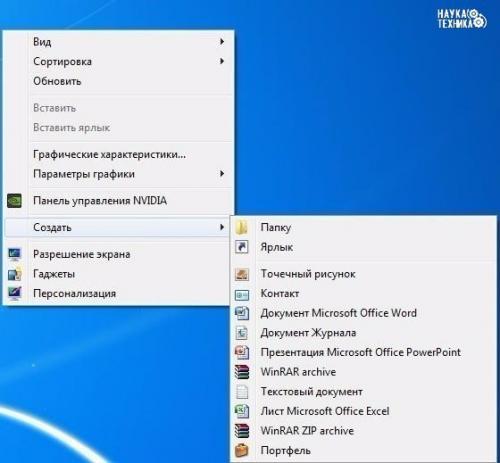This screenshot has width=500, height=463.
Task: Expand the Параметры графики submenu arrow
Action: pos(222,174)
